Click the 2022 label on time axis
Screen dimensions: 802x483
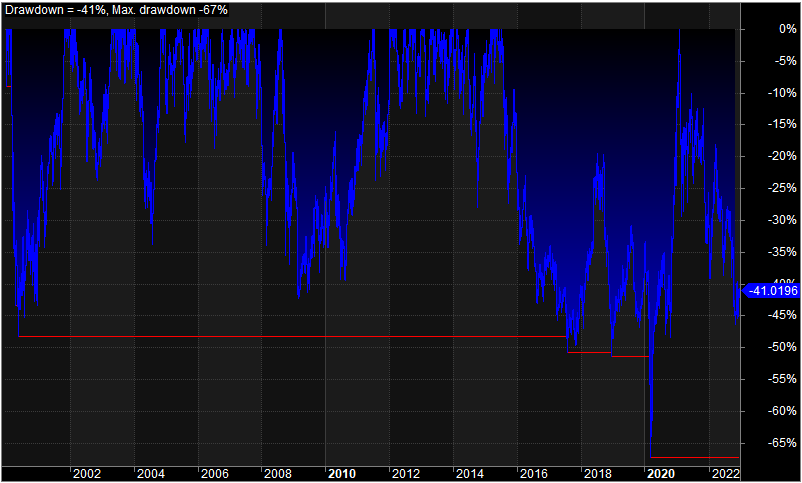tap(724, 474)
